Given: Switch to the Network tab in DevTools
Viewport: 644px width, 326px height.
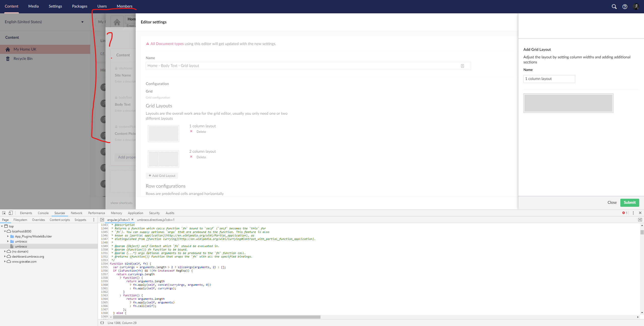Looking at the screenshot, I should tap(76, 213).
